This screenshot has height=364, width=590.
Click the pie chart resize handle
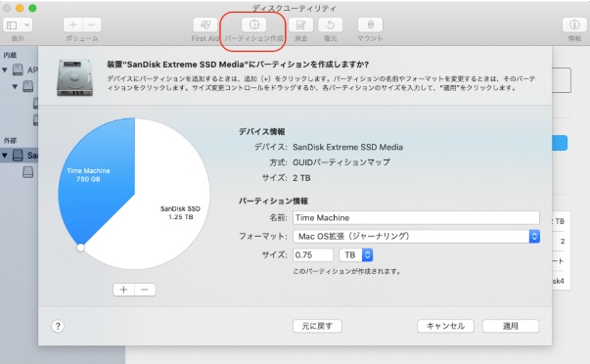(x=80, y=248)
